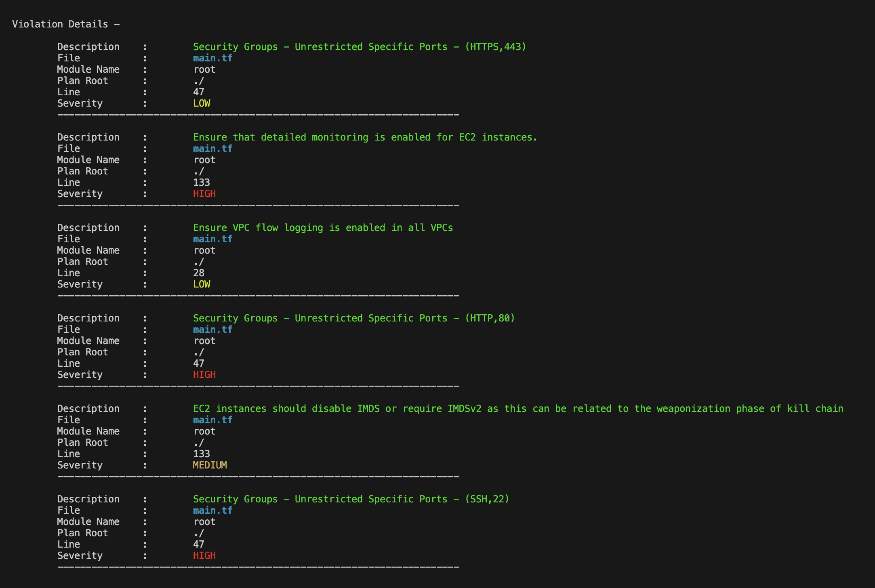Click the EC2 detailed monitoring description text
Viewport: 875px width, 588px height.
pyautogui.click(x=365, y=137)
